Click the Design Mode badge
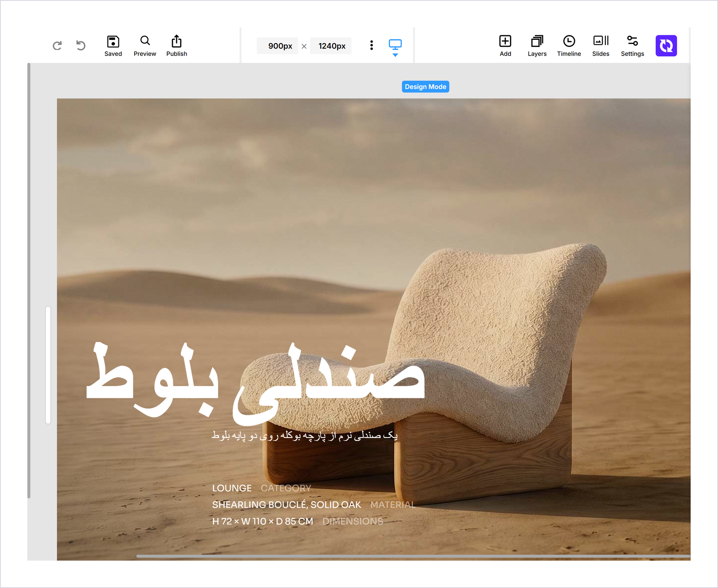Screen dimensions: 718x588 pos(425,87)
